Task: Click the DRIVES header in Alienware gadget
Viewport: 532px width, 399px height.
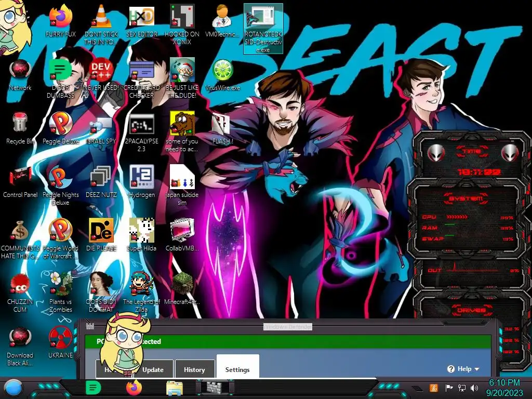Action: [471, 310]
